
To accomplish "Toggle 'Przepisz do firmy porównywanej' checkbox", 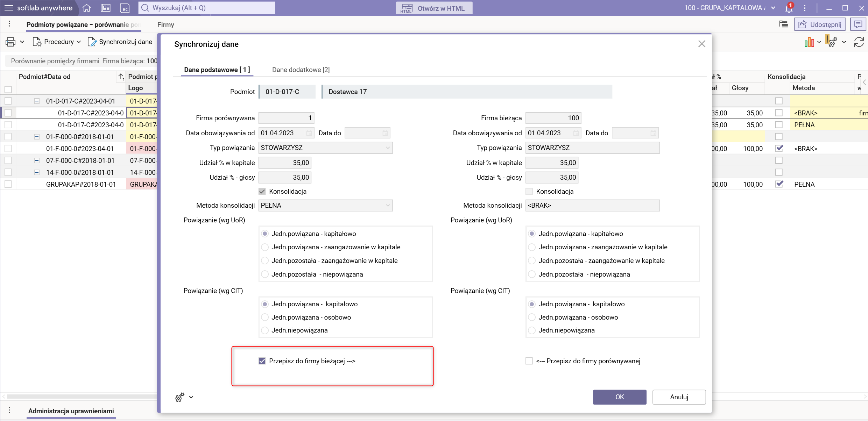I will click(x=529, y=361).
